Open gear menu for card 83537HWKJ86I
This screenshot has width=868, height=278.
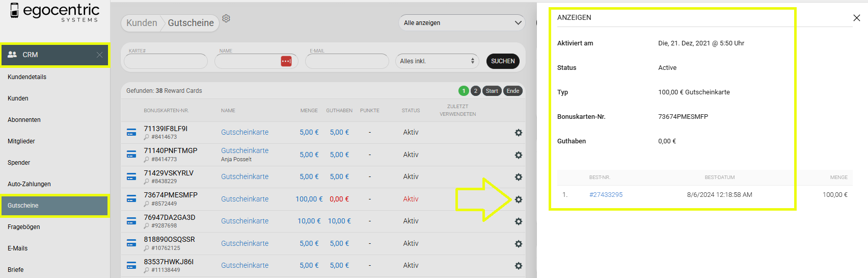pyautogui.click(x=518, y=266)
